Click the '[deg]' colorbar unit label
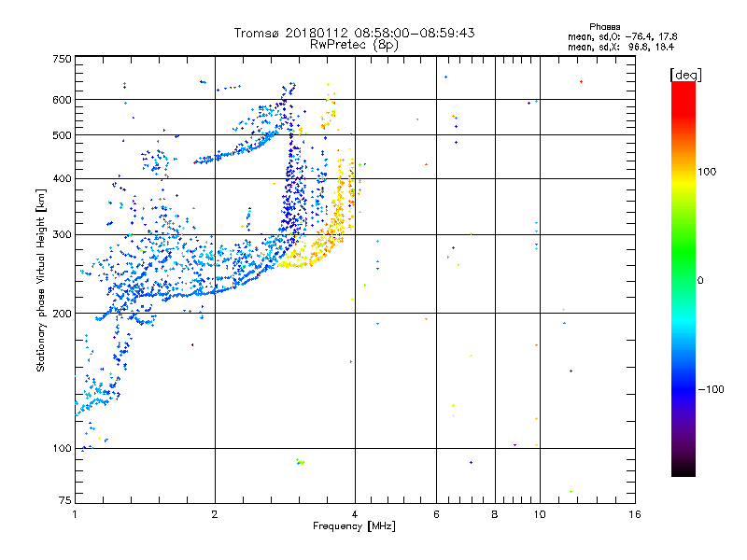 point(685,75)
